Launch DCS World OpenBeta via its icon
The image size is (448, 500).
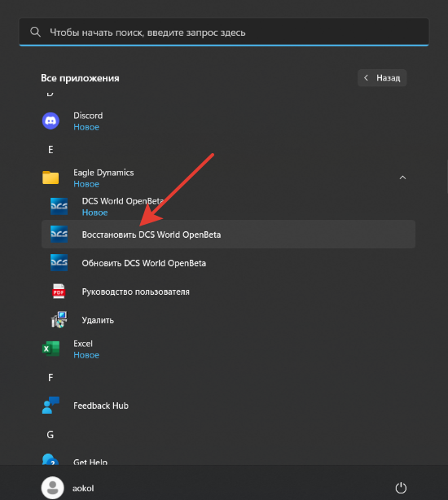point(59,206)
